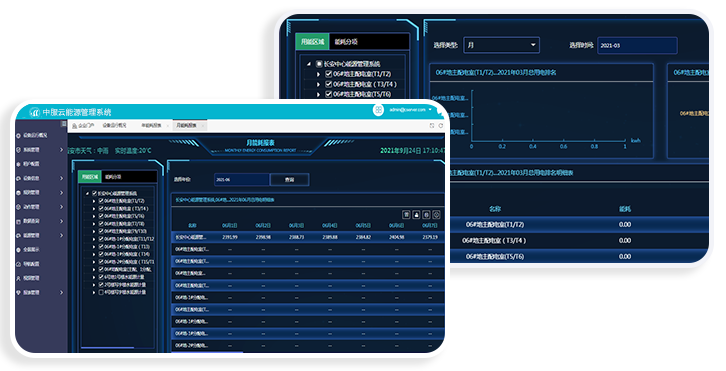The image size is (726, 371).
Task: Click the grid apps icon beside admin account
Action: pyautogui.click(x=378, y=110)
